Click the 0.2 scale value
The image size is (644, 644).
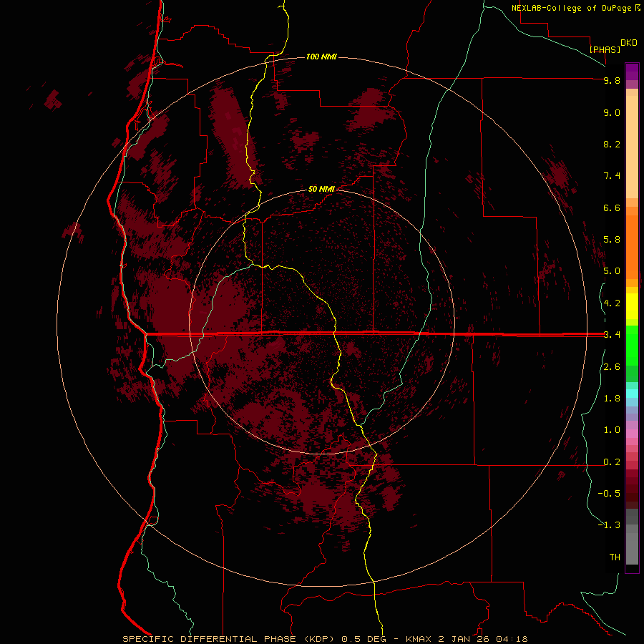pos(612,462)
